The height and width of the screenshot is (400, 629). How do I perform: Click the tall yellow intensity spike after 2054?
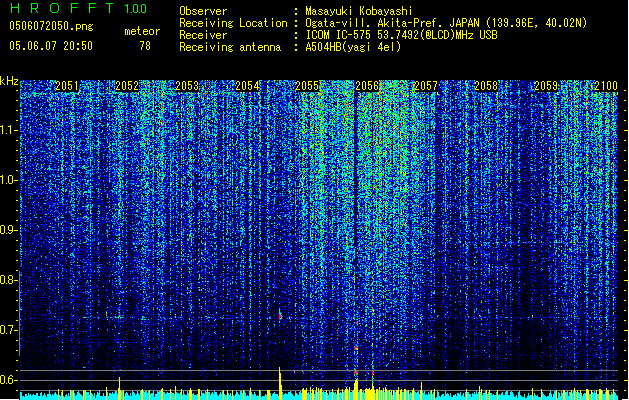pos(280,383)
